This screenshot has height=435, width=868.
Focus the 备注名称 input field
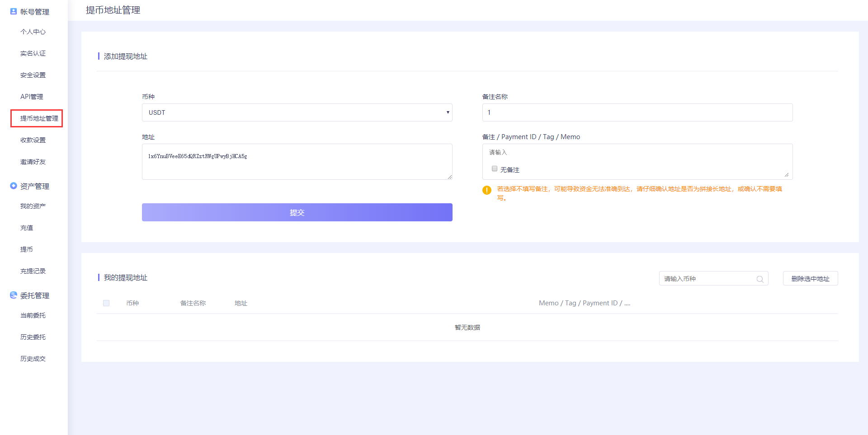click(637, 112)
